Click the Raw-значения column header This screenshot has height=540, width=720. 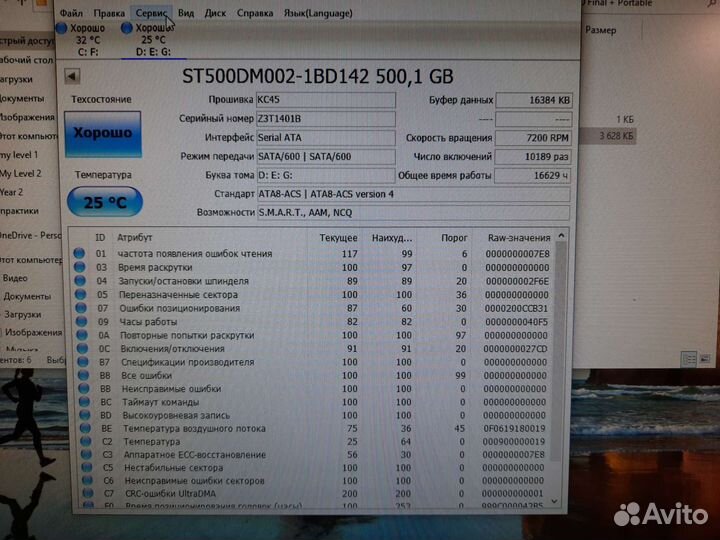[519, 238]
